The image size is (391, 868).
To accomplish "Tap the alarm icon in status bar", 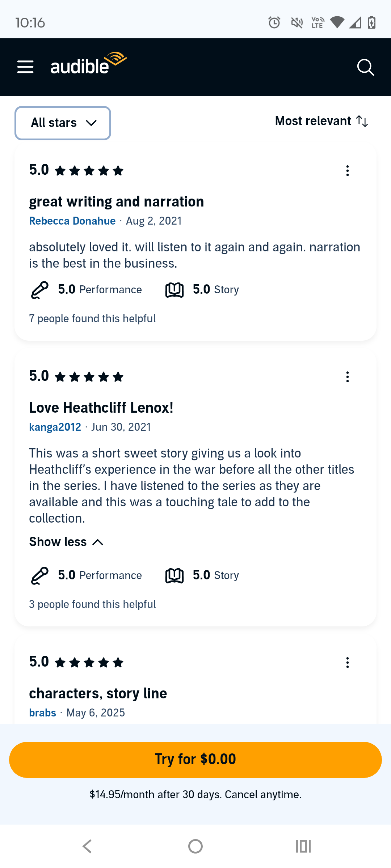I will tap(274, 22).
